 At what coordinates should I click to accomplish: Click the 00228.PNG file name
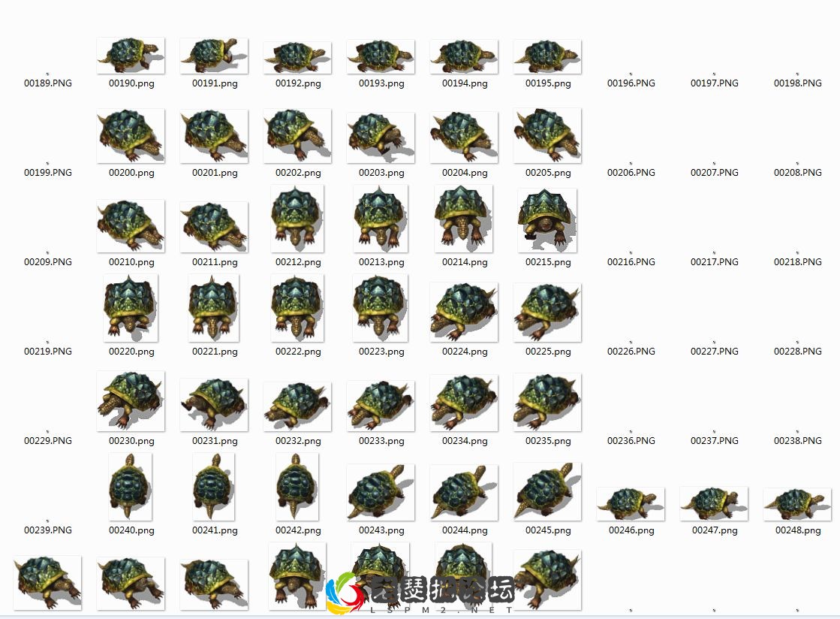pos(798,352)
